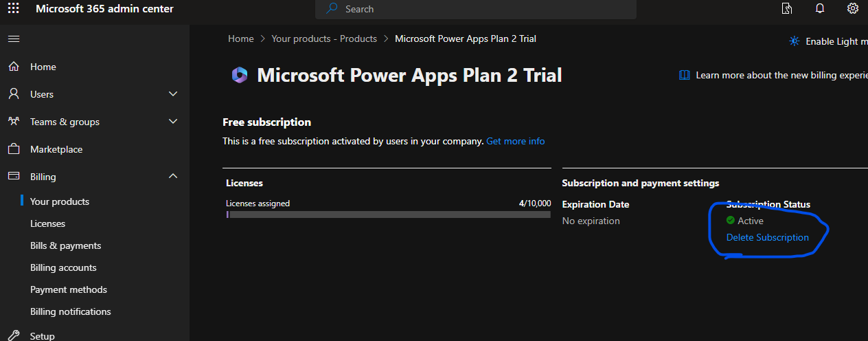868x341 pixels.
Task: Click Subscription and payment settings heading
Action: click(x=641, y=183)
